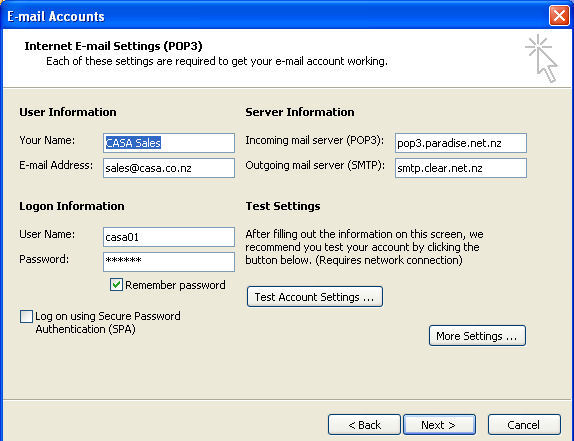Click the User Name field showing casa01

(x=169, y=237)
